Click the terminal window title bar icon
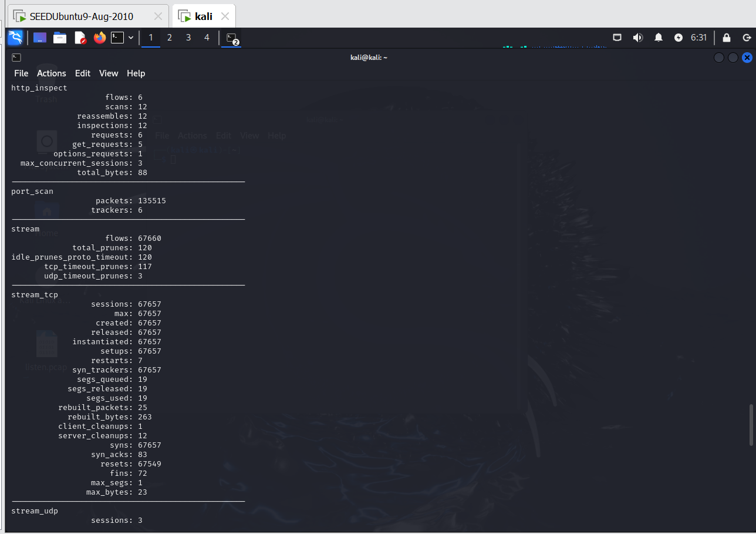Image resolution: width=756 pixels, height=534 pixels. point(16,58)
